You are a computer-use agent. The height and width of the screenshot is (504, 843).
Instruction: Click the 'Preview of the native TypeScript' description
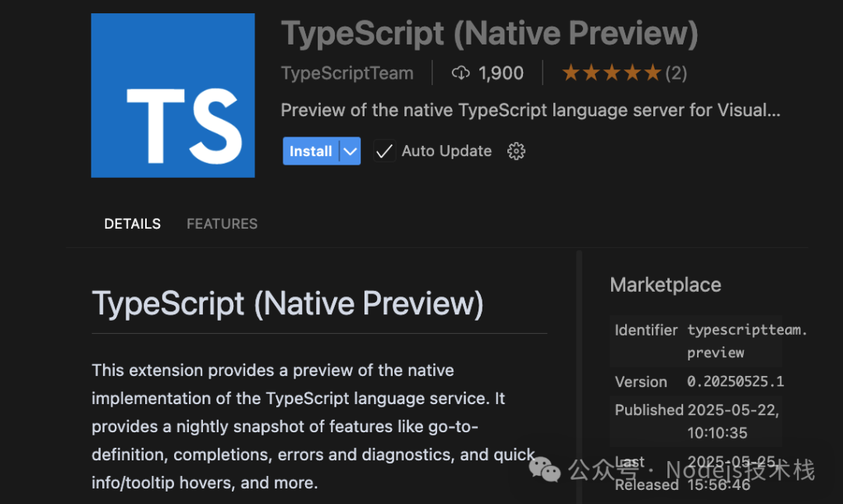pyautogui.click(x=531, y=110)
